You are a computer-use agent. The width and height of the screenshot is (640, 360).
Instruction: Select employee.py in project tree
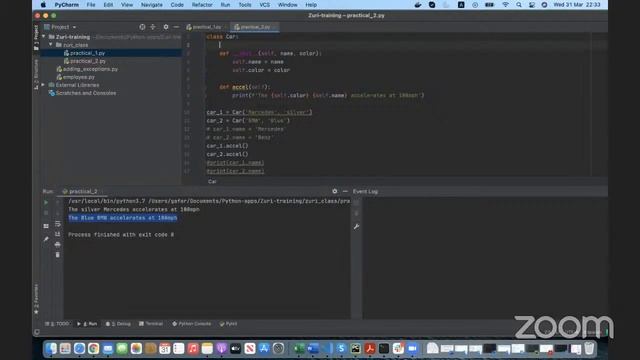(x=76, y=77)
